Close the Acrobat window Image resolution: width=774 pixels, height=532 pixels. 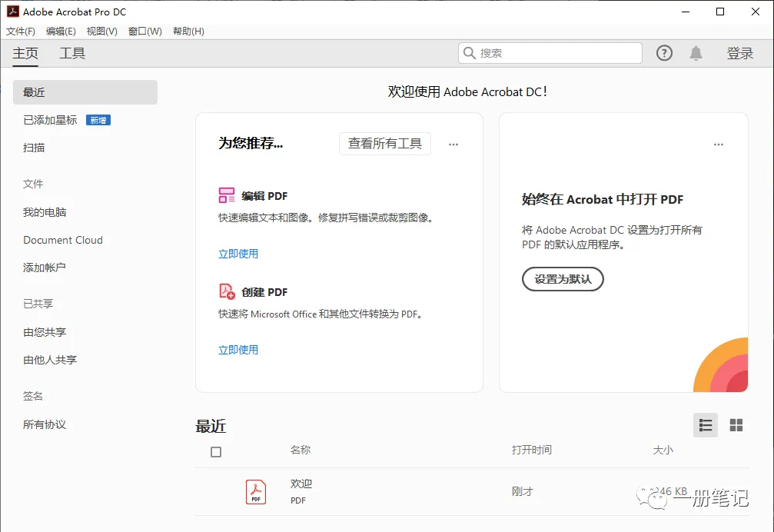756,12
